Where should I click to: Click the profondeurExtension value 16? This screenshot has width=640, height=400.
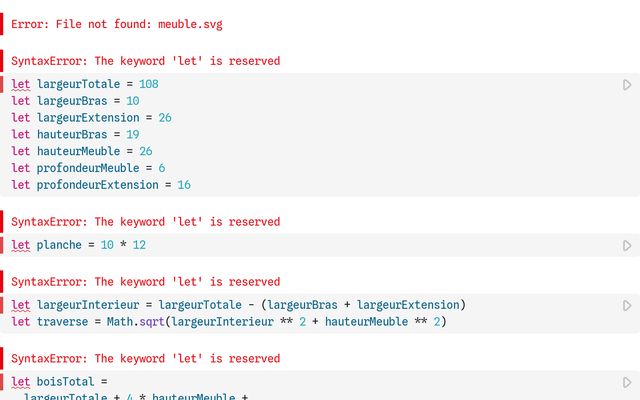184,184
